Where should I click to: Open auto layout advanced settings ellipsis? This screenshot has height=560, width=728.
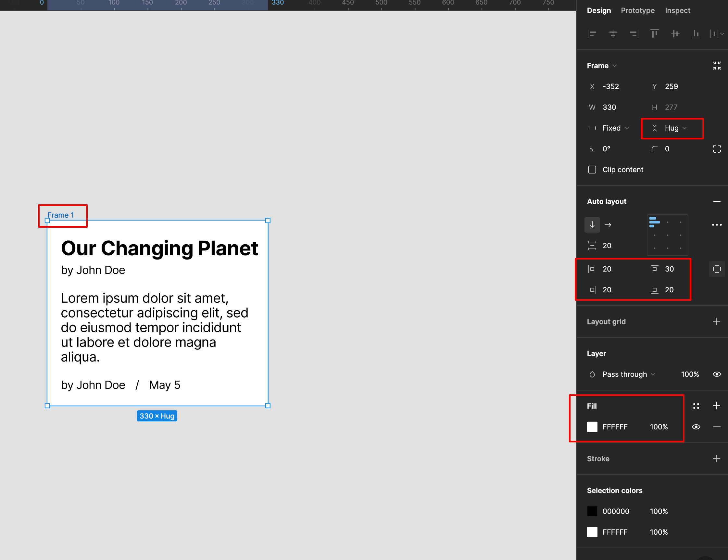[x=717, y=225]
